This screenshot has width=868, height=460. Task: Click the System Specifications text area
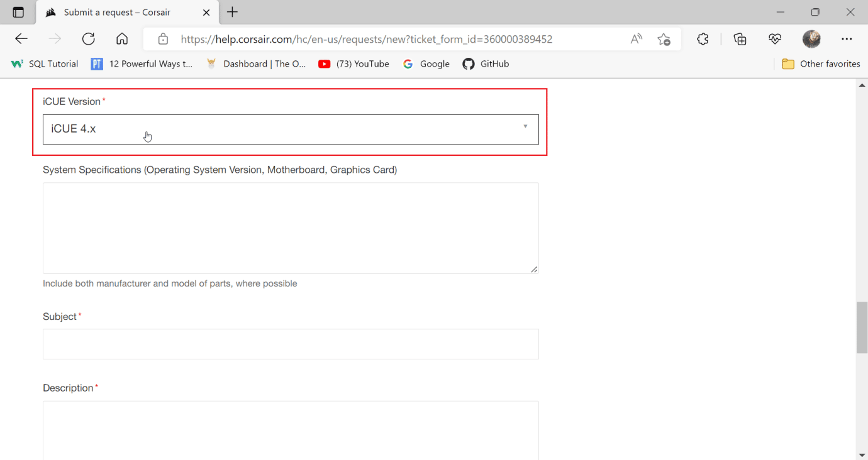tap(291, 228)
